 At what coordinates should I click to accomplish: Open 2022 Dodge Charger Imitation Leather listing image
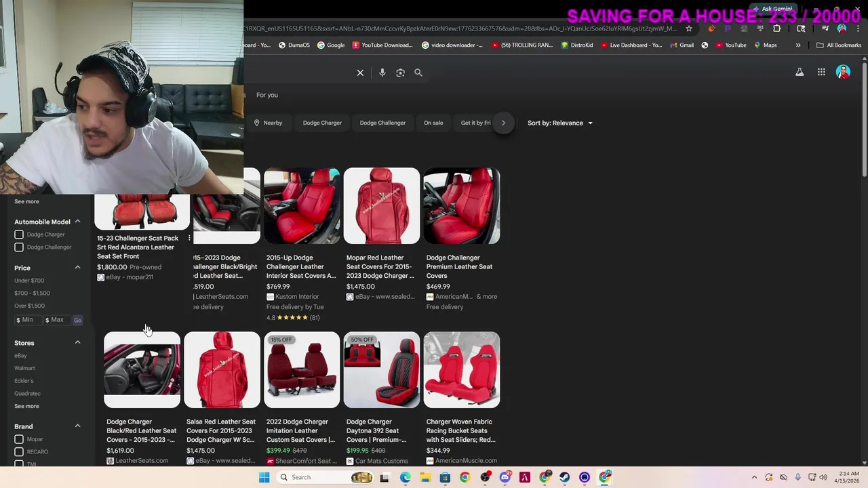[x=302, y=370]
